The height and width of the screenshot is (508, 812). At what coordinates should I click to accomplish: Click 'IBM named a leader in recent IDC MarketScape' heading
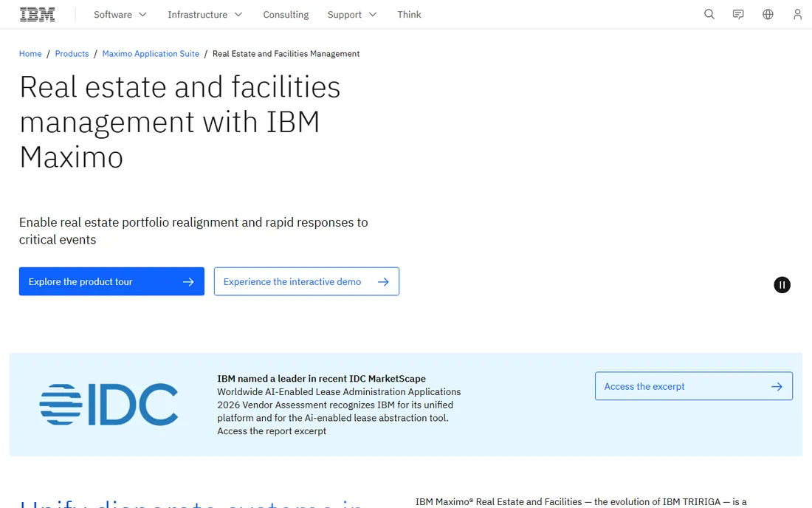point(321,379)
